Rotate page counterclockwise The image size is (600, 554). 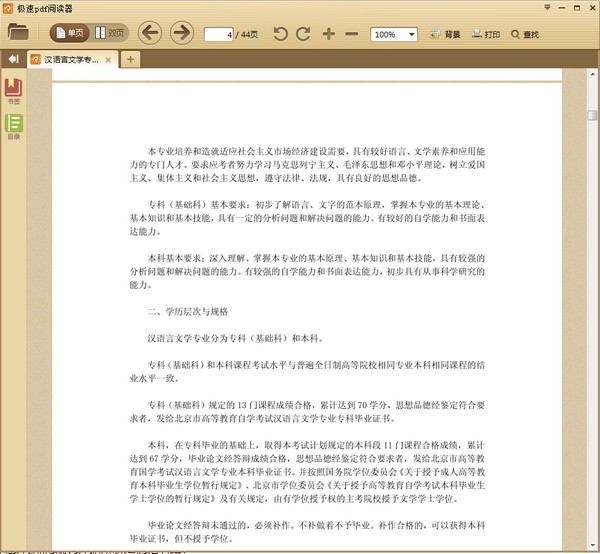[x=280, y=34]
